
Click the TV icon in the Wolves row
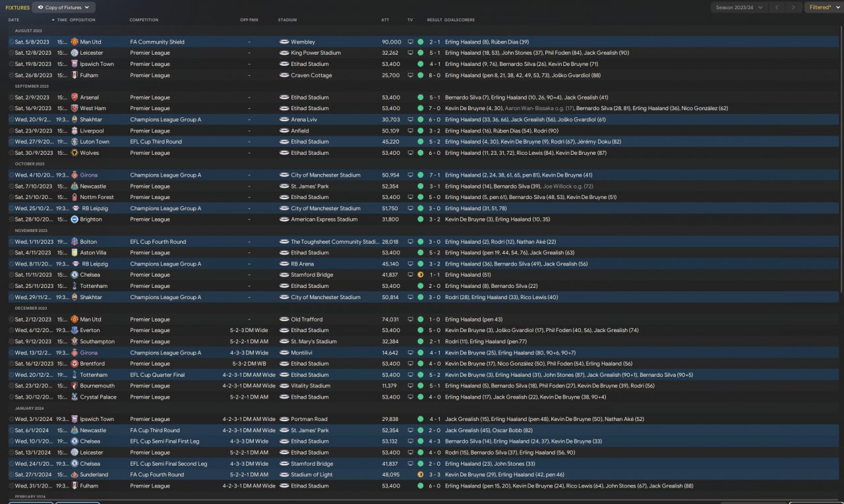(x=410, y=153)
